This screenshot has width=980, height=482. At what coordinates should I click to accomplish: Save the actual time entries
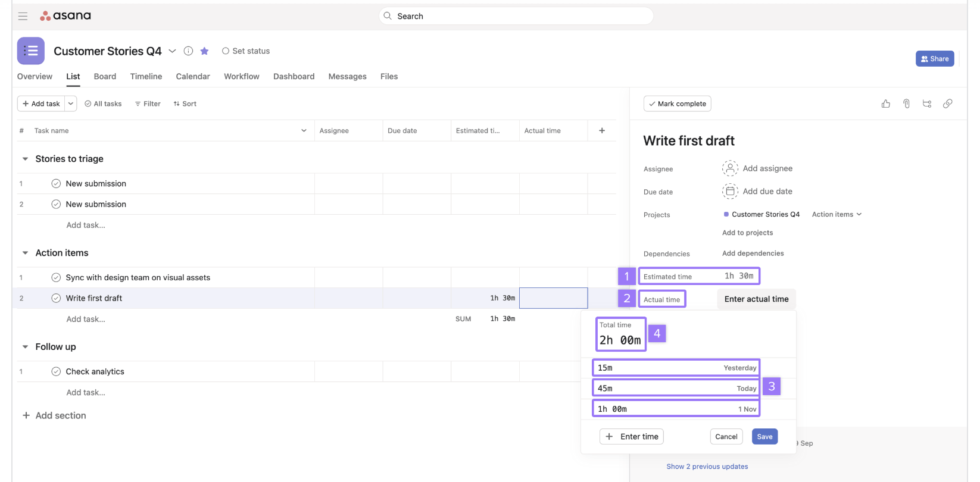[764, 437]
